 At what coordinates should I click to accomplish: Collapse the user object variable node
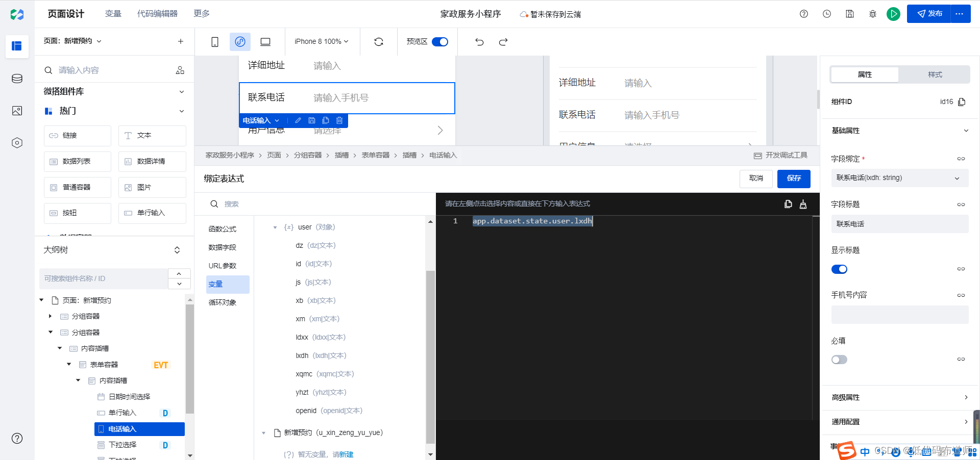click(275, 227)
